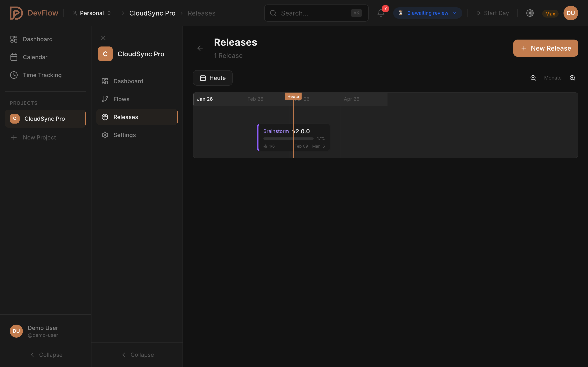The width and height of the screenshot is (588, 367).
Task: Select the Flows section
Action: pos(121,99)
